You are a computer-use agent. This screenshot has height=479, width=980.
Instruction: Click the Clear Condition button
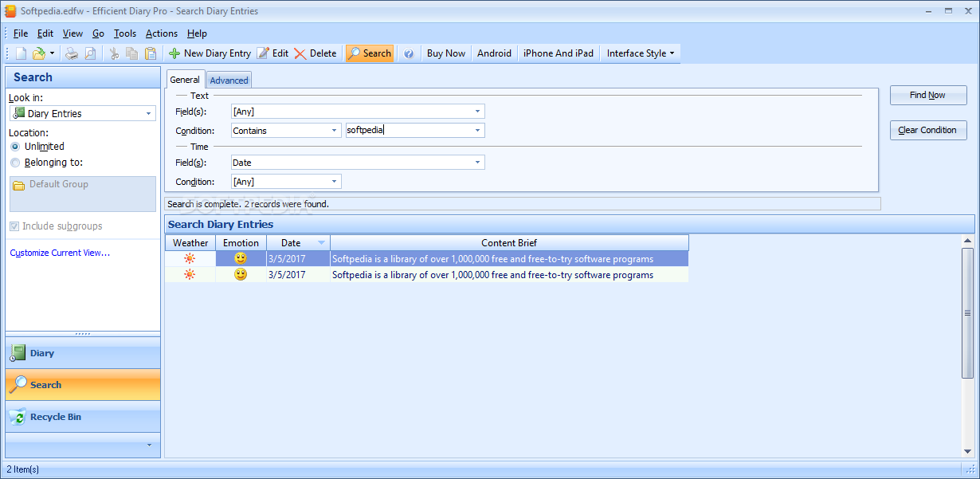pos(928,130)
